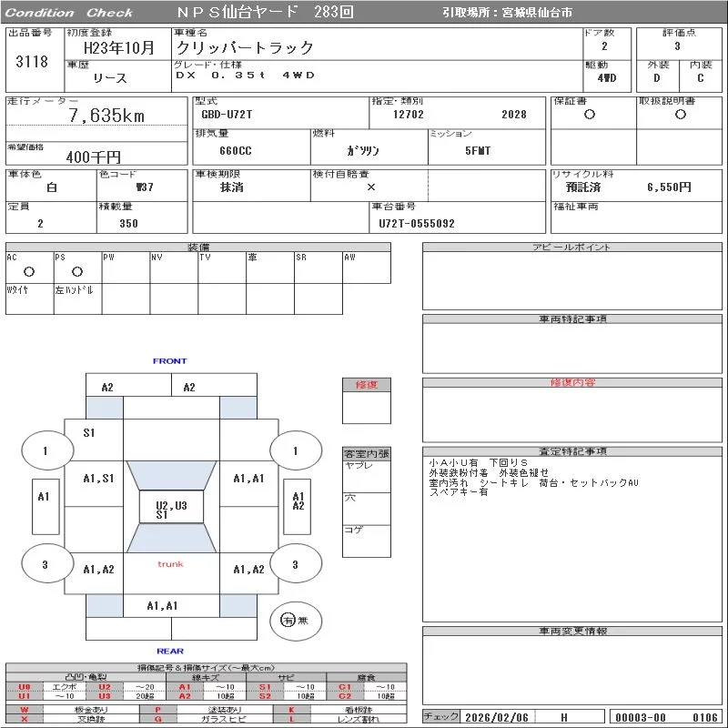Select grade text 'DX 0.35t 4WD'
This screenshot has height=728, width=728.
(x=245, y=75)
